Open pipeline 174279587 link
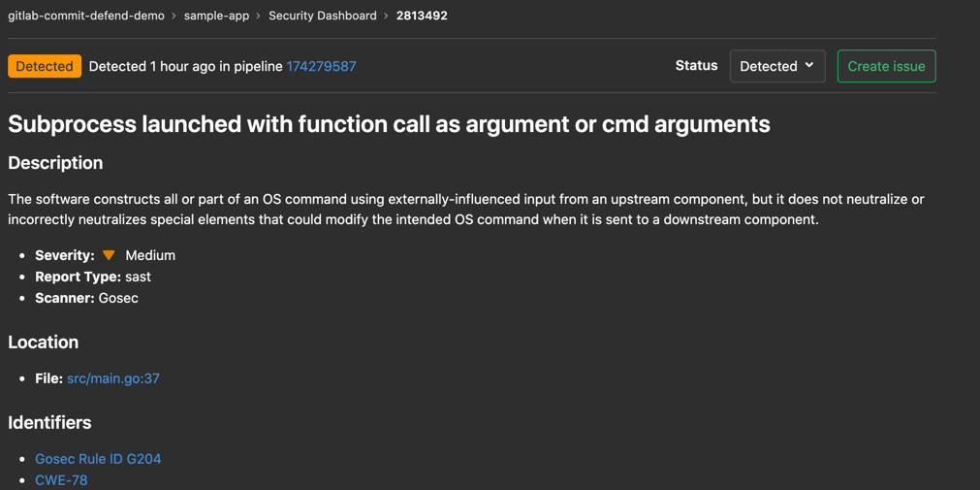Image resolution: width=980 pixels, height=490 pixels. [x=321, y=66]
